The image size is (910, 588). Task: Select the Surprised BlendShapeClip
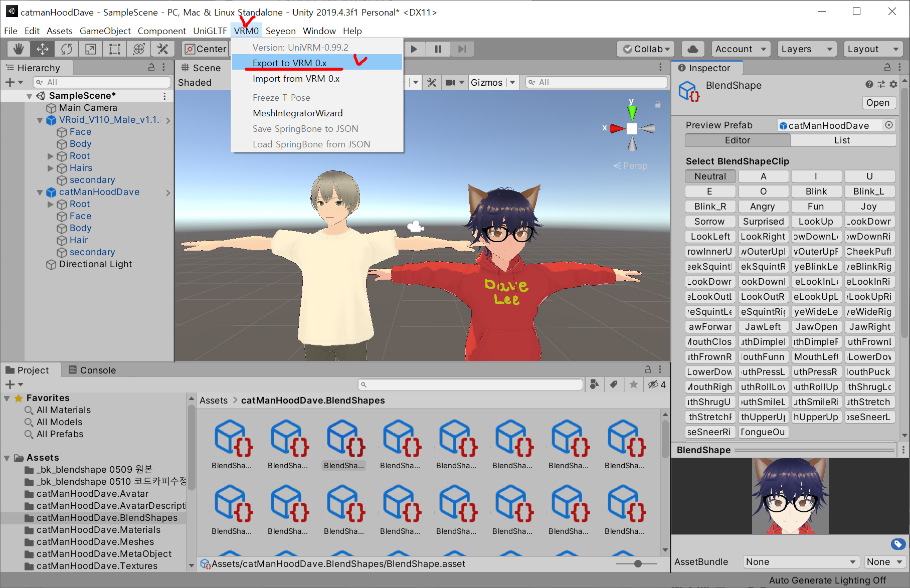763,221
